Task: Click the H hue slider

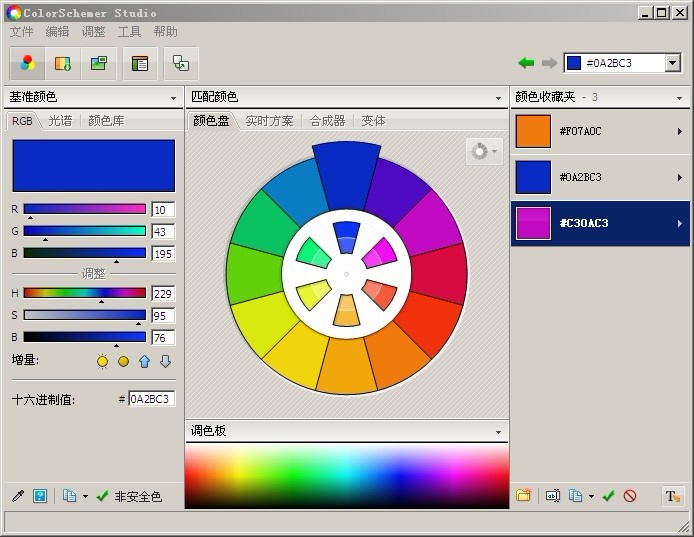Action: [x=85, y=293]
